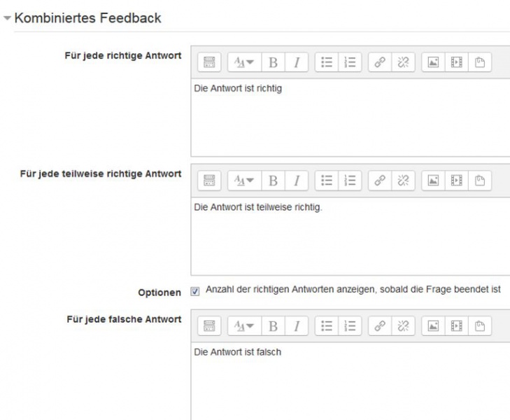
Task: Open paragraph styles dropdown in partially-correct editor
Action: coord(243,181)
